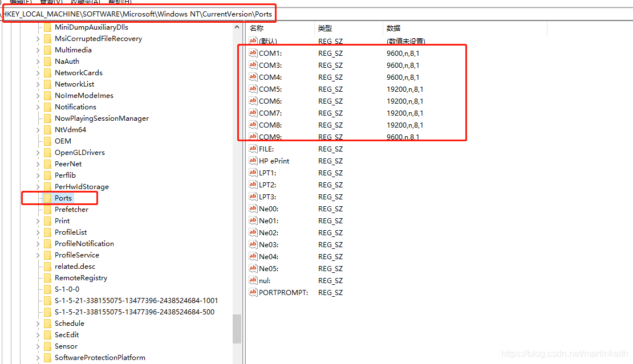Click the string value icon for PORTPROMPT:
633x364 pixels.
point(253,292)
